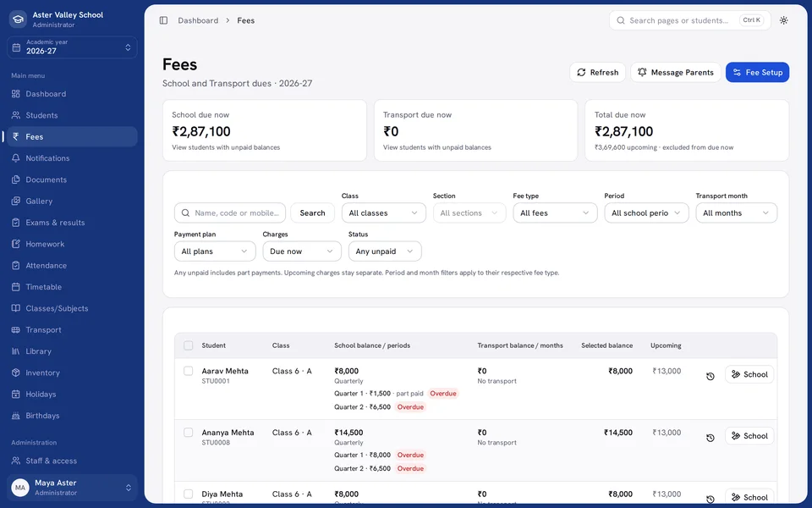Tick checkbox for Ananya Mehta
The image size is (812, 508).
188,433
